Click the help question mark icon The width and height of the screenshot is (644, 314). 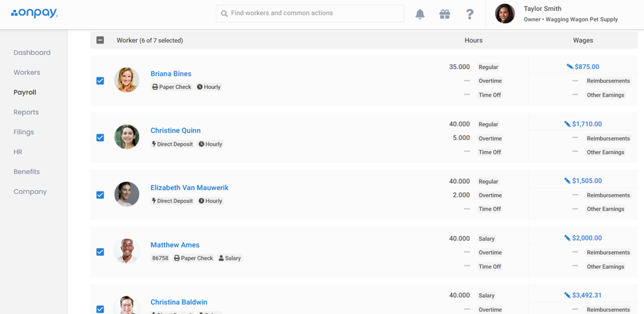(469, 14)
